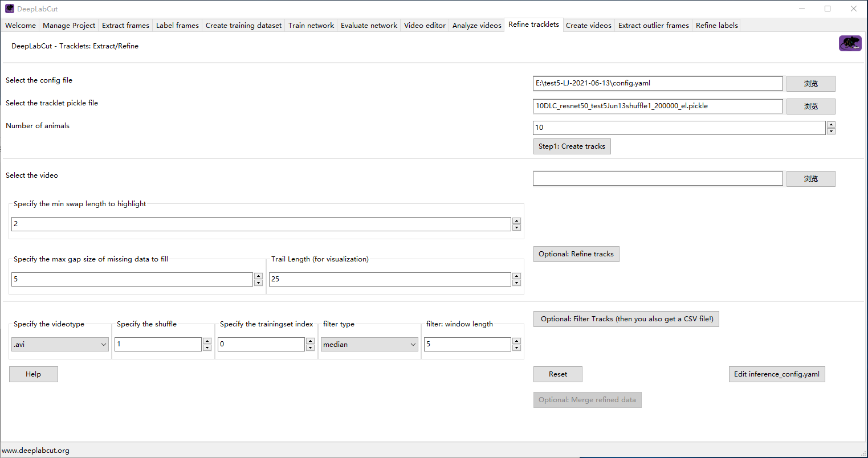
Task: Click the DeepLabCut icon in the title bar
Action: click(x=9, y=8)
